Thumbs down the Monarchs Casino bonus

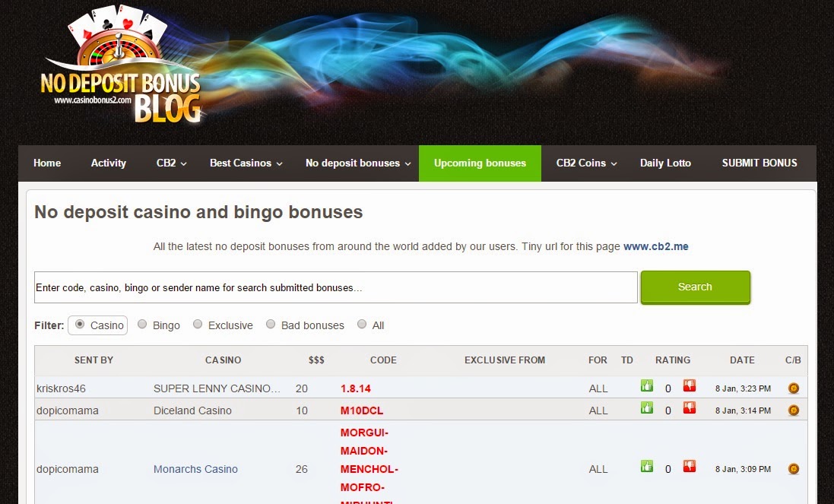[690, 466]
